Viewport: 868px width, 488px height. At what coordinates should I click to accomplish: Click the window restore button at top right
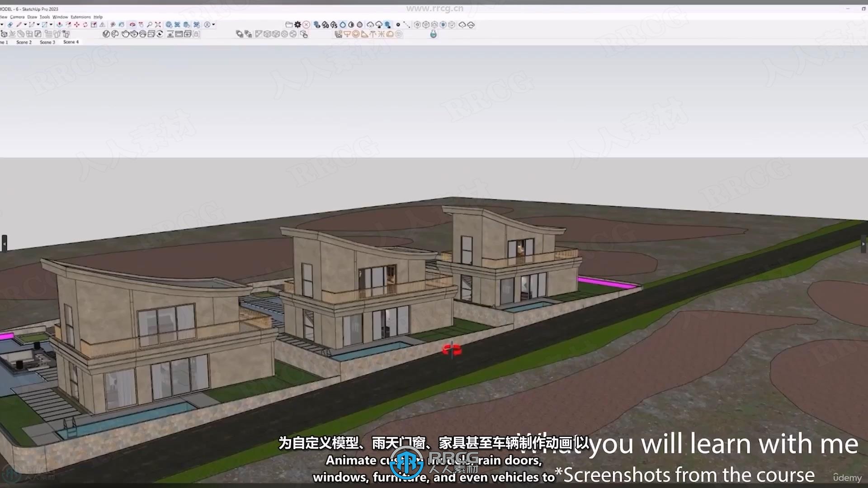(863, 9)
